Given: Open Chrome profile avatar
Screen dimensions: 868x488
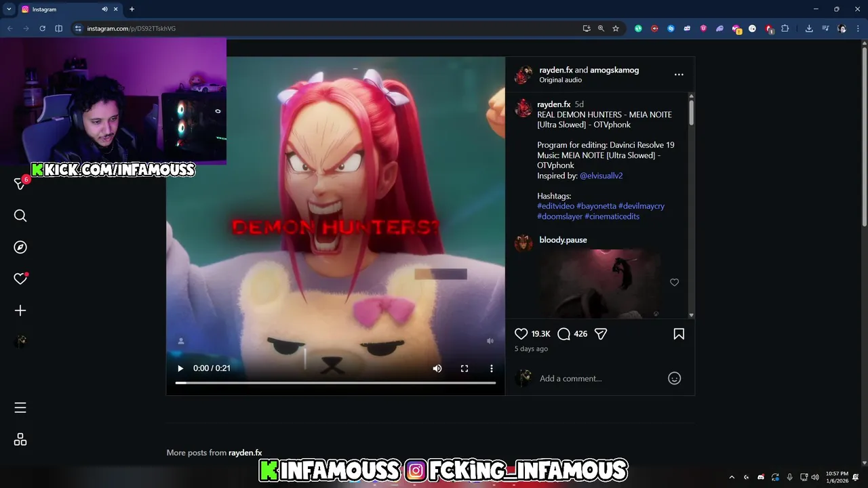Looking at the screenshot, I should (842, 28).
